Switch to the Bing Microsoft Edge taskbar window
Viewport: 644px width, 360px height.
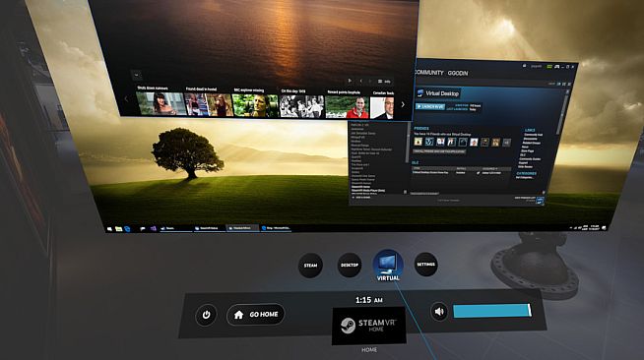click(x=276, y=228)
